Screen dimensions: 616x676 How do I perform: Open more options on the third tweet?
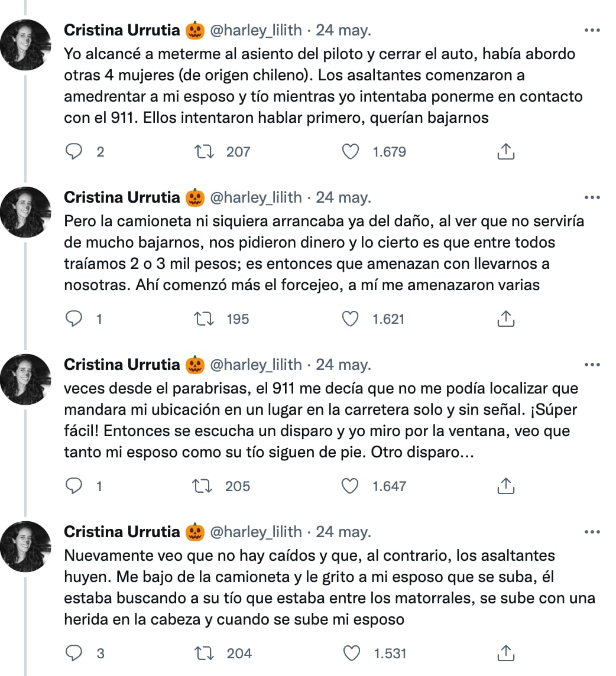pos(592,365)
